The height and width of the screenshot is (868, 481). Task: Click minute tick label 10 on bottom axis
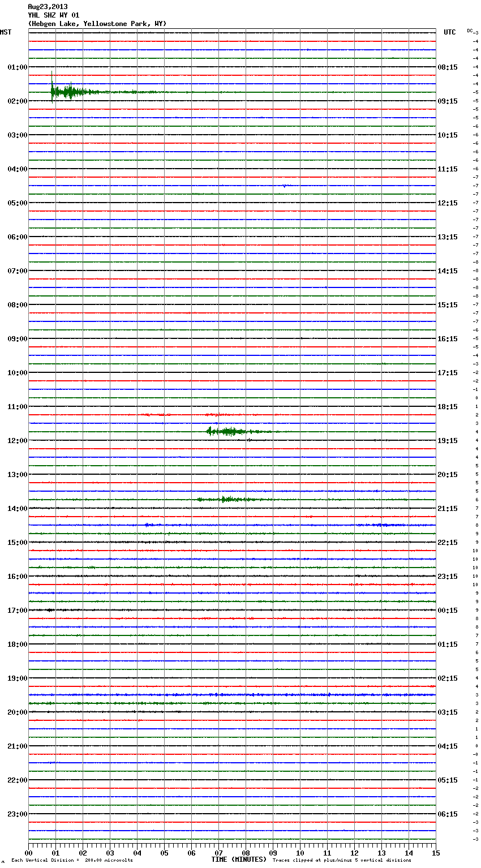(x=300, y=853)
